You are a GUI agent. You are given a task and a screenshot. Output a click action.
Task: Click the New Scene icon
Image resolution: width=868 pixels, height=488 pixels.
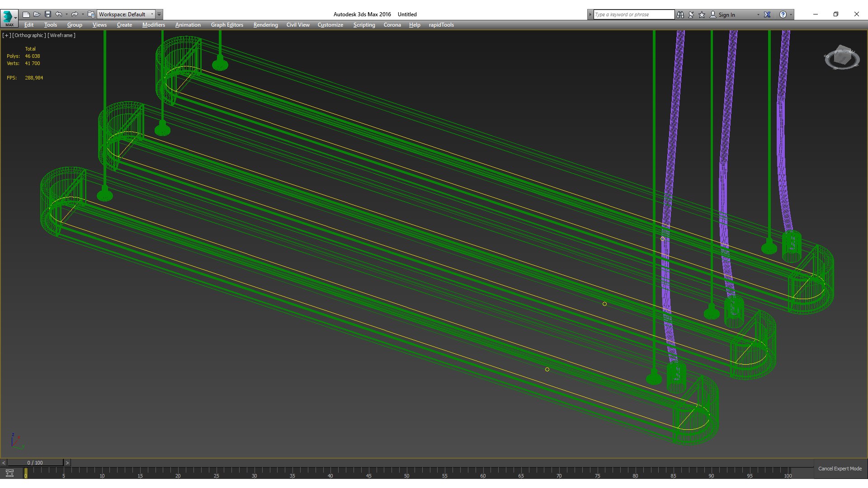26,14
